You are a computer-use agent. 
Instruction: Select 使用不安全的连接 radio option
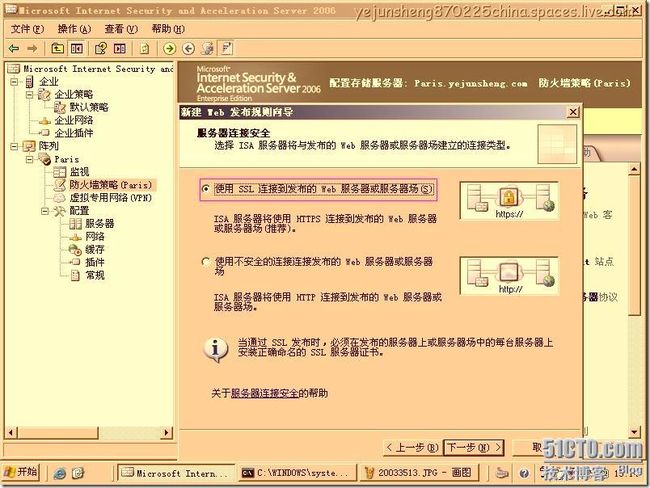pos(205,262)
